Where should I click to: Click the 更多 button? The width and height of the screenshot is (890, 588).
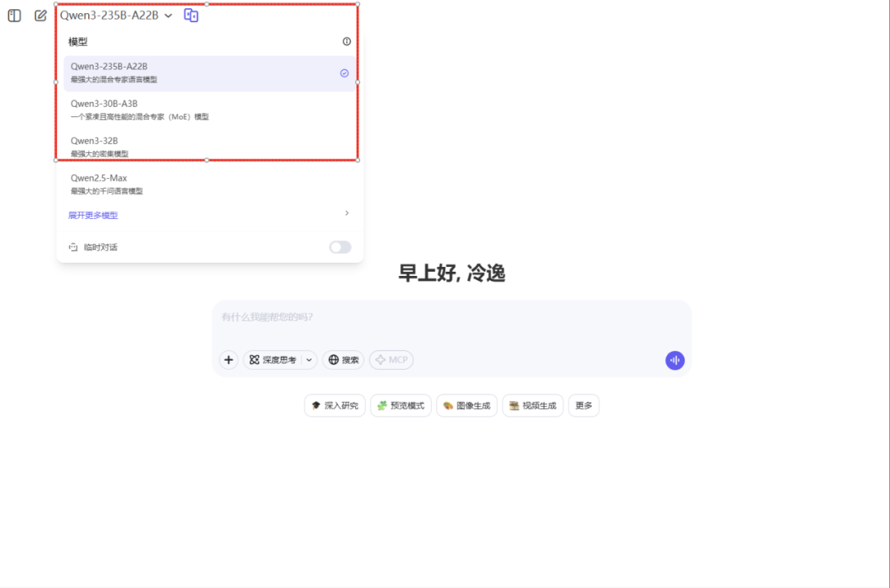pos(583,405)
